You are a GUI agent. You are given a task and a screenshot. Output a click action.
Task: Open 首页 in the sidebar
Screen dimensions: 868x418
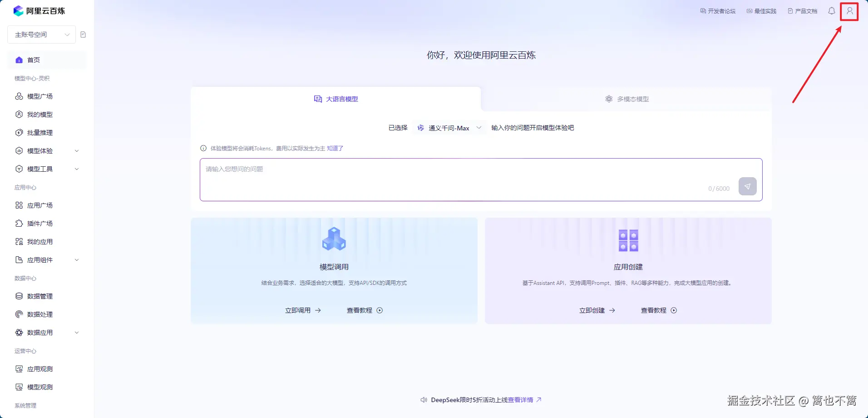[x=47, y=60]
